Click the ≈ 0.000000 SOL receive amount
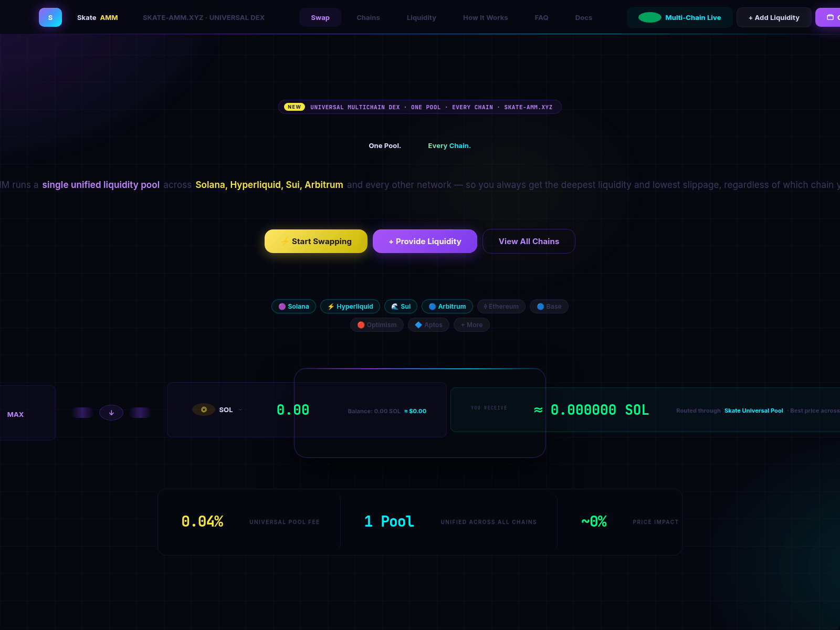The width and height of the screenshot is (840, 630). tap(591, 410)
